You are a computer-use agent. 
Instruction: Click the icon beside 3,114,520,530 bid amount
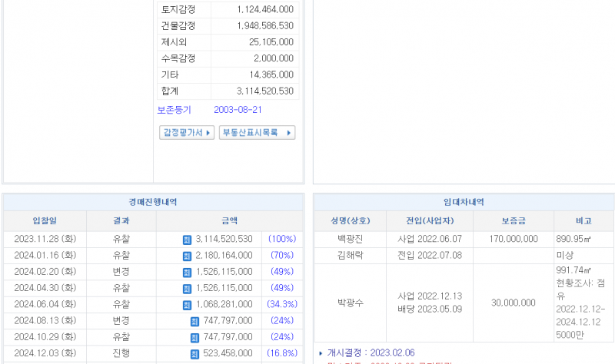pos(186,240)
